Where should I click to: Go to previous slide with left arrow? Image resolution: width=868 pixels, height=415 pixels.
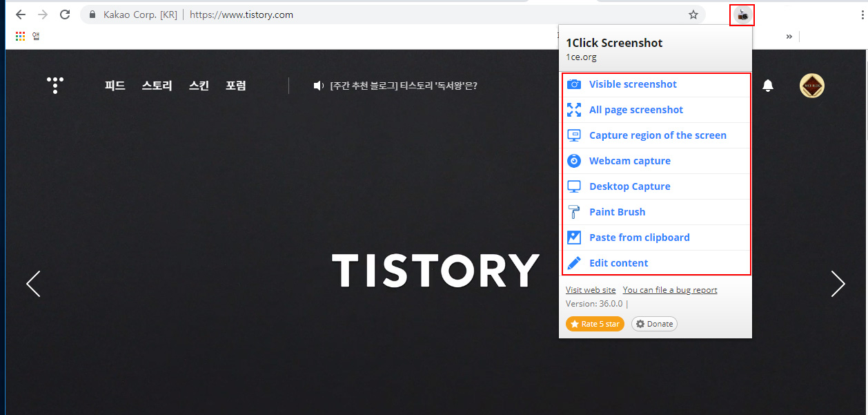(x=33, y=284)
